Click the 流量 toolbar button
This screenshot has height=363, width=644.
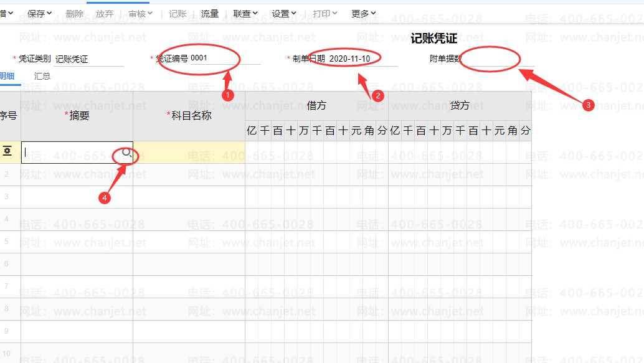(210, 14)
